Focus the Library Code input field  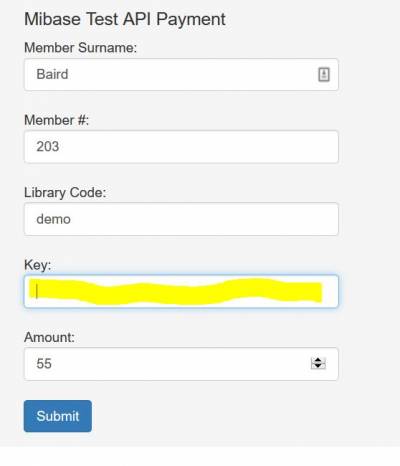click(x=181, y=219)
